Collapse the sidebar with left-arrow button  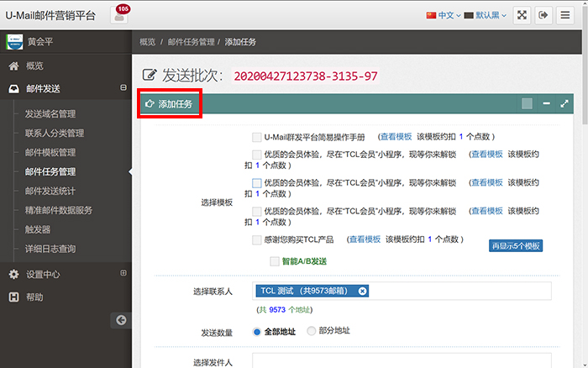click(121, 319)
